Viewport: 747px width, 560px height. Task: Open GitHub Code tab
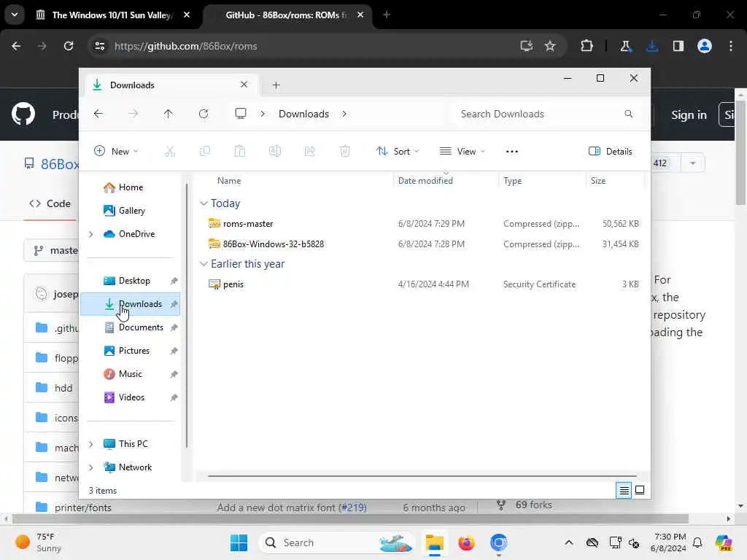(50, 204)
